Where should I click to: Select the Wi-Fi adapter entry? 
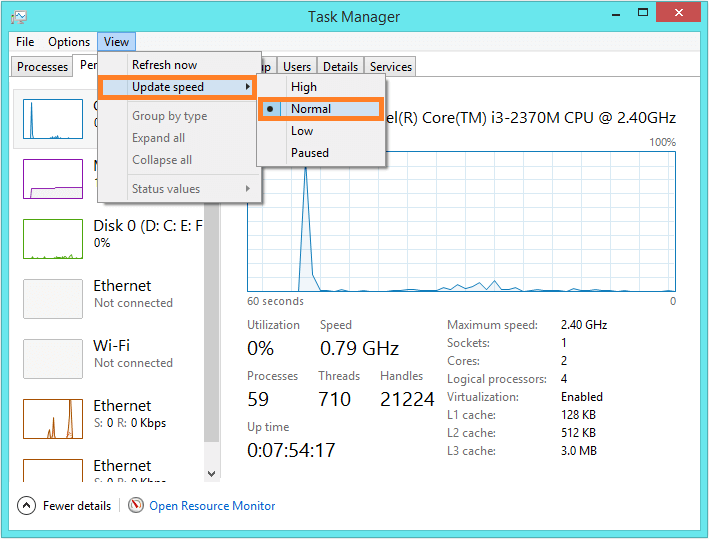(x=53, y=359)
